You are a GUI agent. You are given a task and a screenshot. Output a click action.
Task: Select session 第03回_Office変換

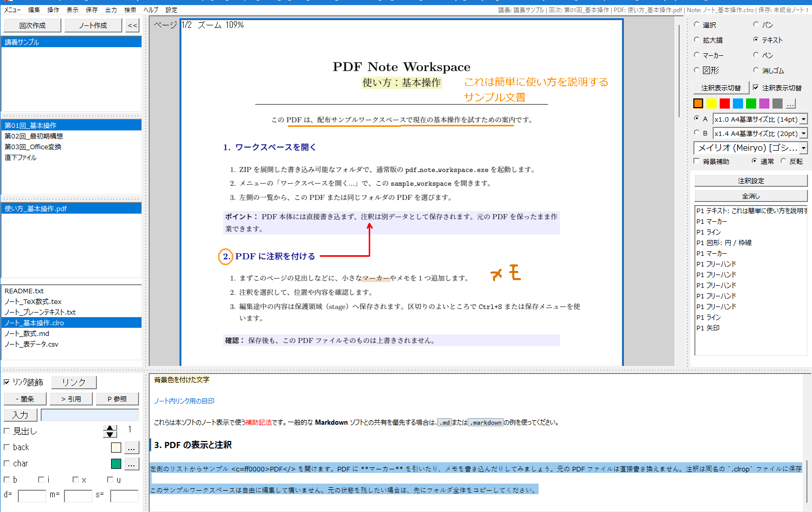coord(72,147)
